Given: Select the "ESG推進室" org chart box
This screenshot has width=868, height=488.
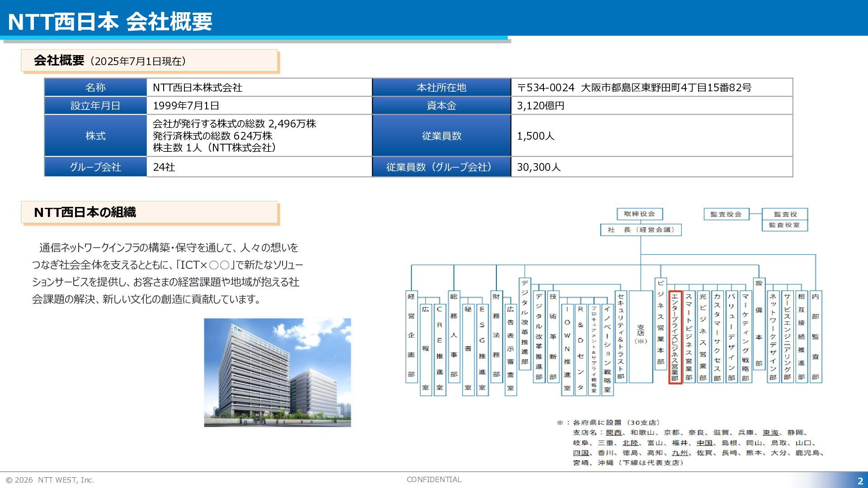Looking at the screenshot, I should (x=482, y=349).
